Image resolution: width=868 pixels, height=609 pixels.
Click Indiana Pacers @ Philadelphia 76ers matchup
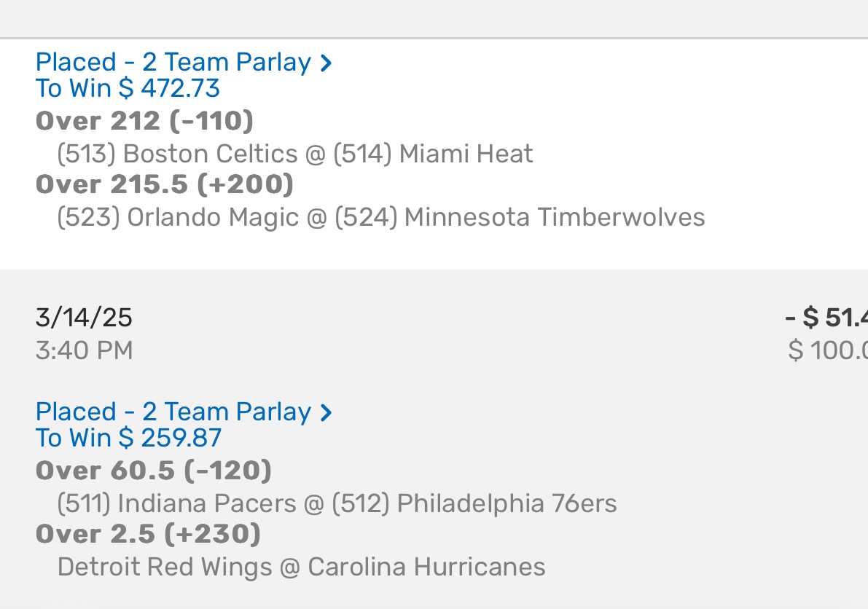337,503
